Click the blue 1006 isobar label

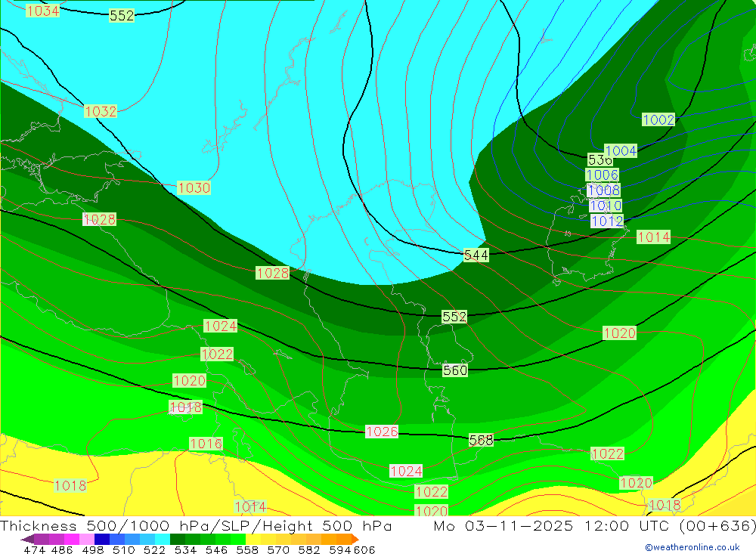point(603,175)
